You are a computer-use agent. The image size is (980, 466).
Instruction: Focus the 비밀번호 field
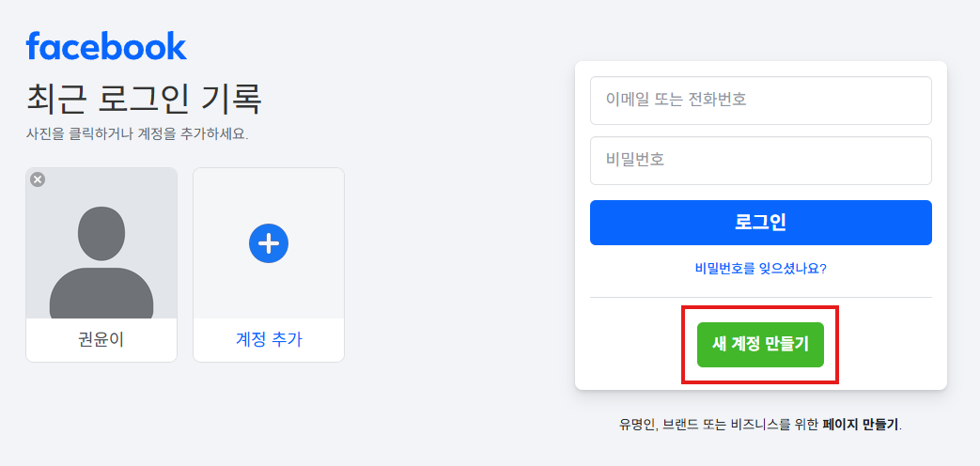coord(761,161)
